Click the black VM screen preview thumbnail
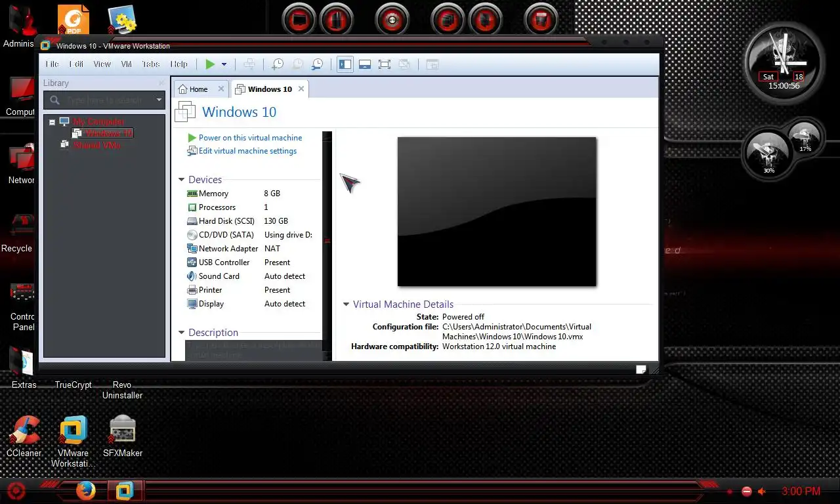The height and width of the screenshot is (504, 840). coord(497,211)
